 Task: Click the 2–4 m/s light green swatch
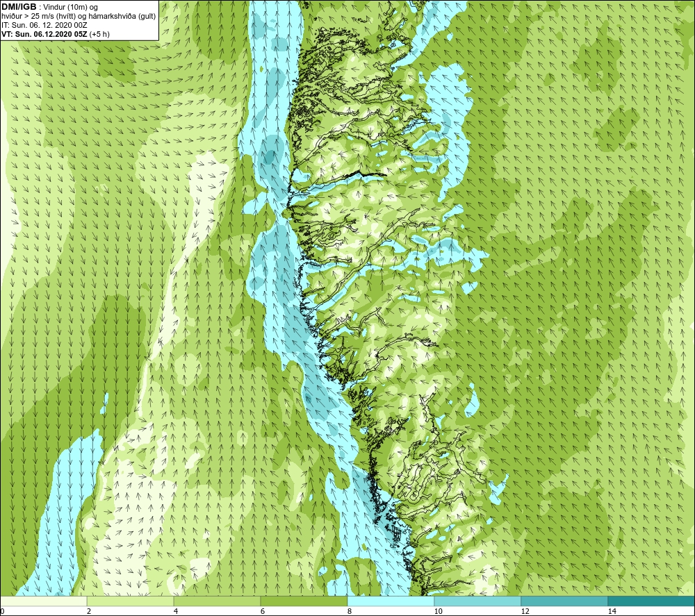(x=131, y=601)
